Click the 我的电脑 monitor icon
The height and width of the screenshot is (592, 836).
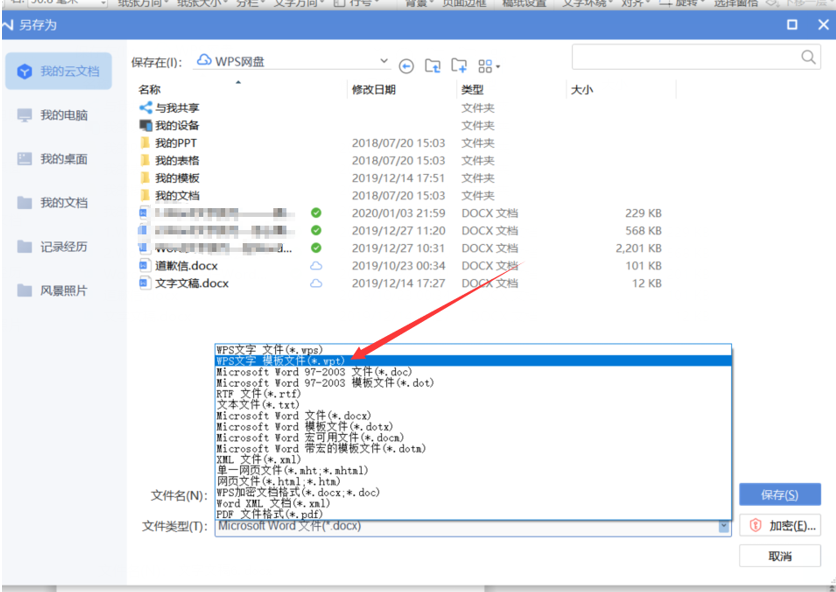[25, 115]
